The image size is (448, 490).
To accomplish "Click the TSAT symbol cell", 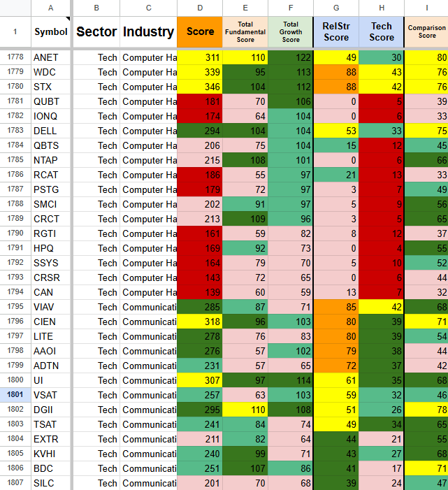I will coord(50,425).
